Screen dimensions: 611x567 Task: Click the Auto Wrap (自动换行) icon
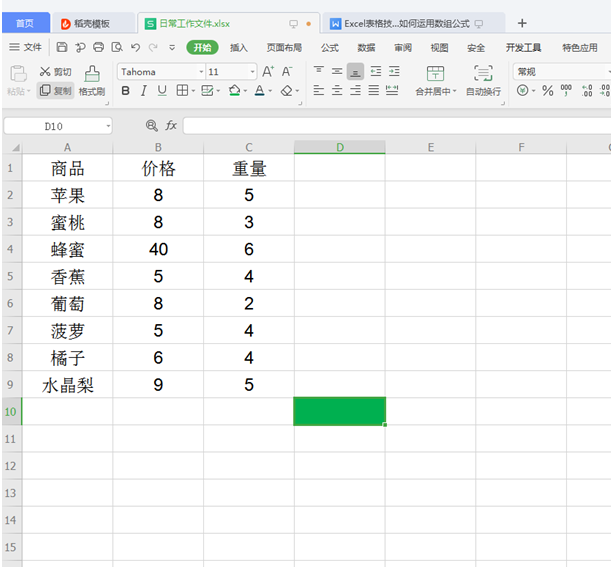tap(483, 73)
